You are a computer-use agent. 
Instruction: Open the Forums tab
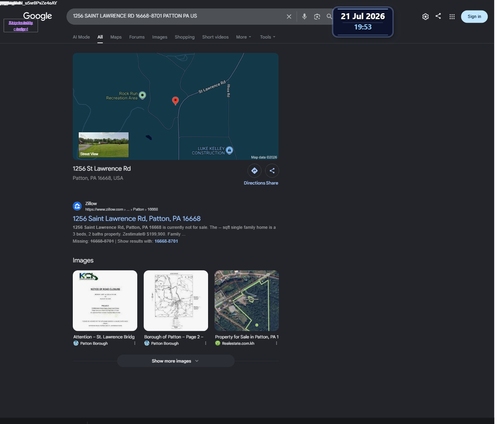click(137, 37)
